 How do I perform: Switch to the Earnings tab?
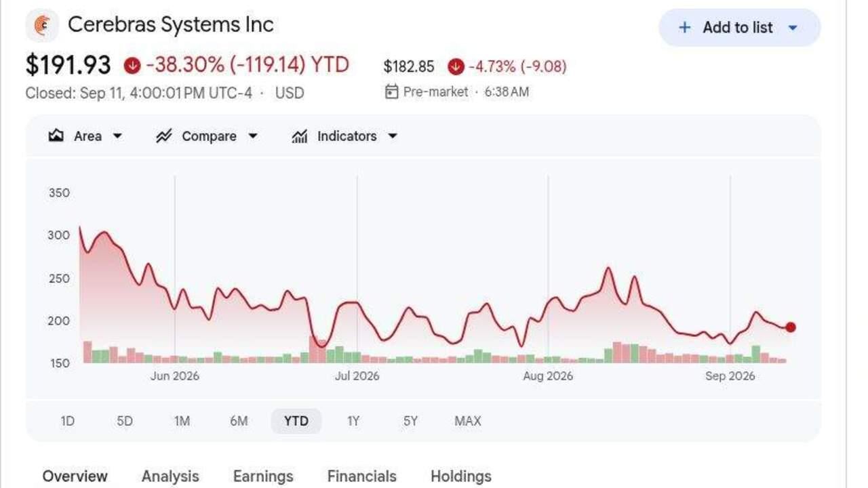click(263, 476)
